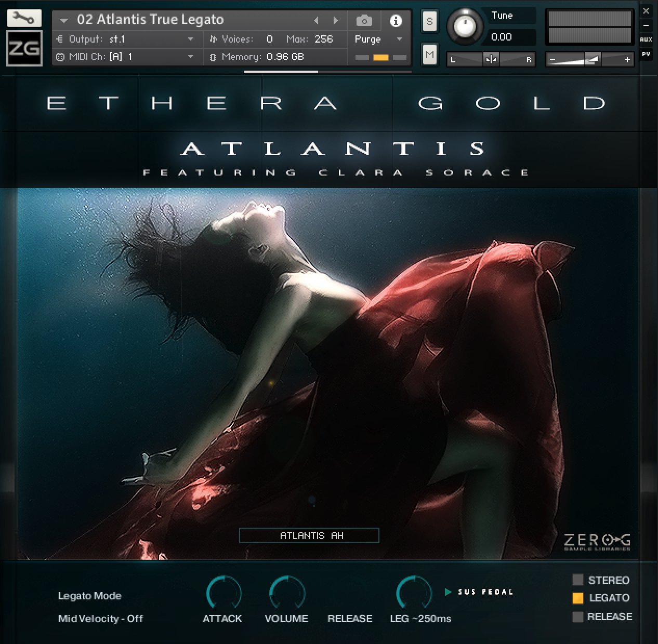Take a snapshot with the camera icon
The height and width of the screenshot is (644, 658).
(364, 20)
